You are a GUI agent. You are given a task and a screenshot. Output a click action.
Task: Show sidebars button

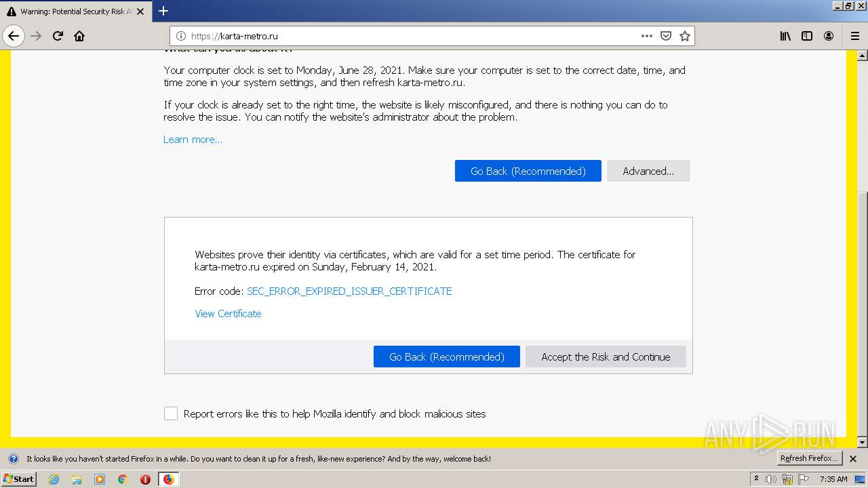(x=807, y=36)
